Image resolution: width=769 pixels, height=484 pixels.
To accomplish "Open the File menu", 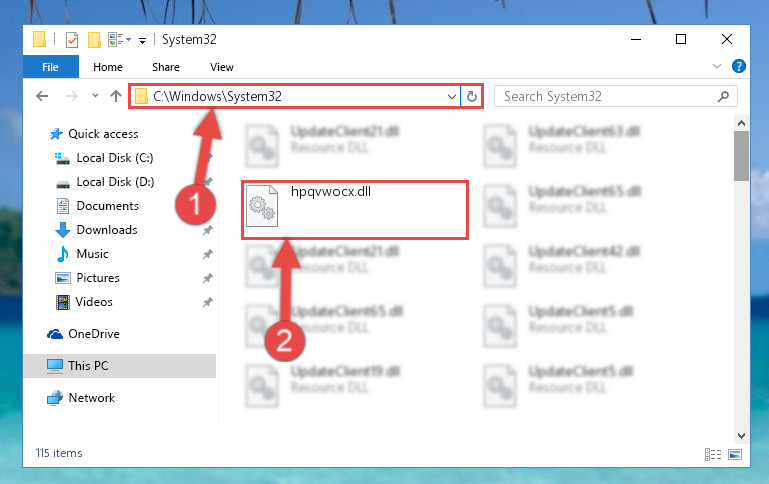I will (x=51, y=67).
